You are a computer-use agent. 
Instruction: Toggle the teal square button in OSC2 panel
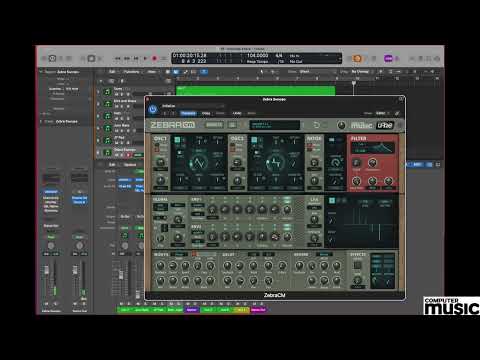tap(254, 140)
